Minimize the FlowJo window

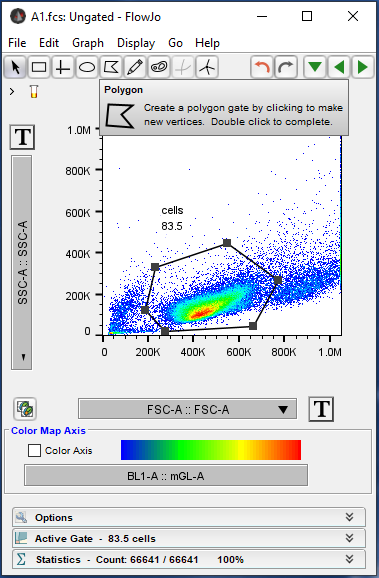(262, 16)
